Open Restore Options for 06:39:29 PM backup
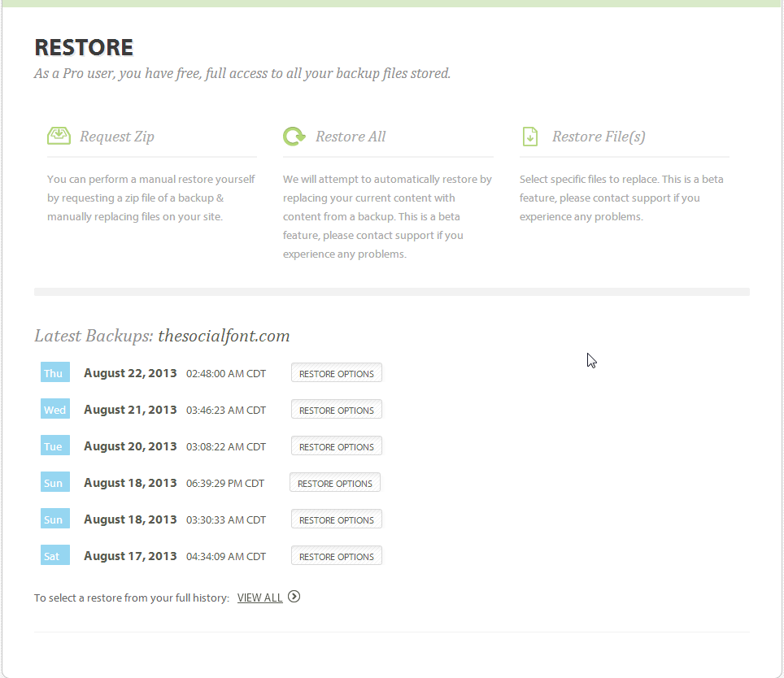The width and height of the screenshot is (784, 678). coord(335,482)
